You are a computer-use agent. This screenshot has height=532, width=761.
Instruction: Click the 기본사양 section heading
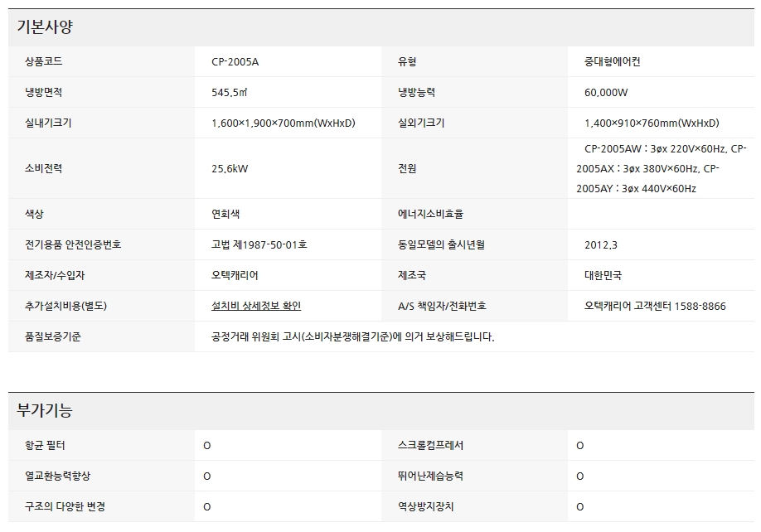pos(46,27)
